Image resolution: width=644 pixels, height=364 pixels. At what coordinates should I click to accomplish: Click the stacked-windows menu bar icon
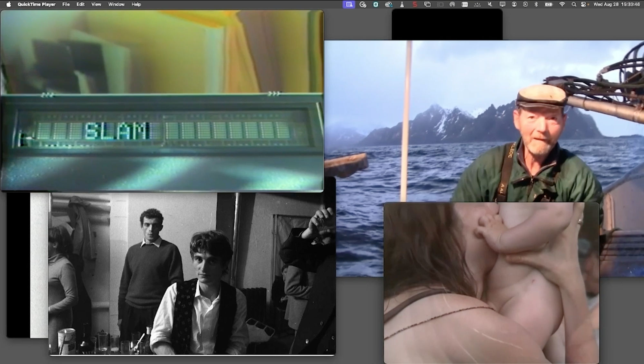coord(427,4)
